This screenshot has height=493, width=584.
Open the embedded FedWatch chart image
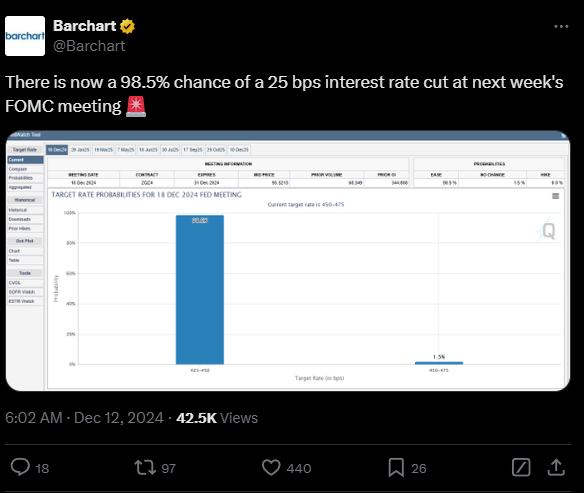tap(288, 261)
